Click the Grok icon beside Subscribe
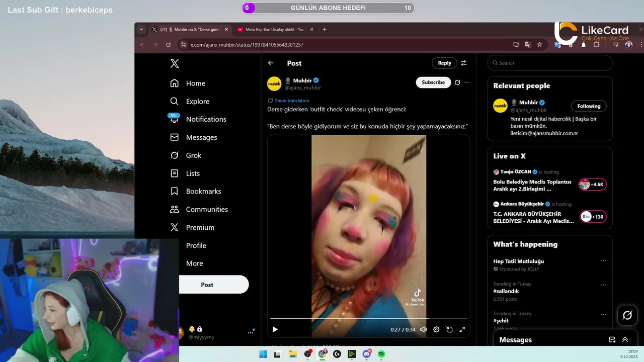Screen dimensions: 644x362 click(x=457, y=82)
